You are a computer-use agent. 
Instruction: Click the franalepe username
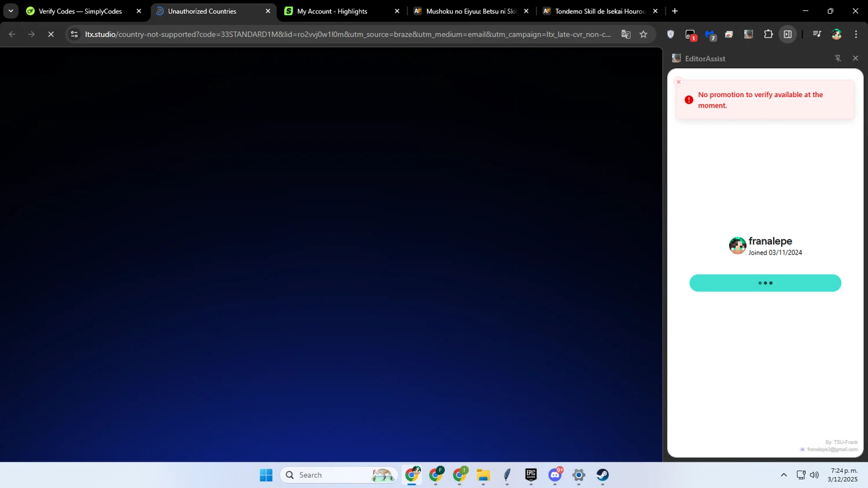pos(770,241)
